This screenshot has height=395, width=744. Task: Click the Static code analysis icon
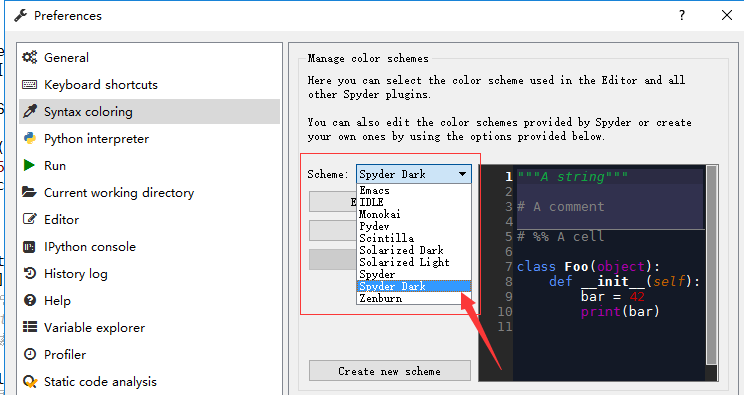click(30, 381)
